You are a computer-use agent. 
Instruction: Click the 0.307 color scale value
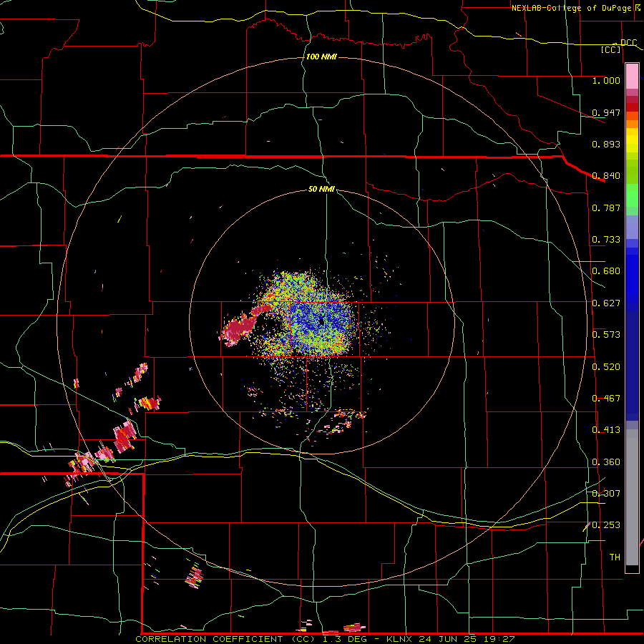tap(606, 494)
